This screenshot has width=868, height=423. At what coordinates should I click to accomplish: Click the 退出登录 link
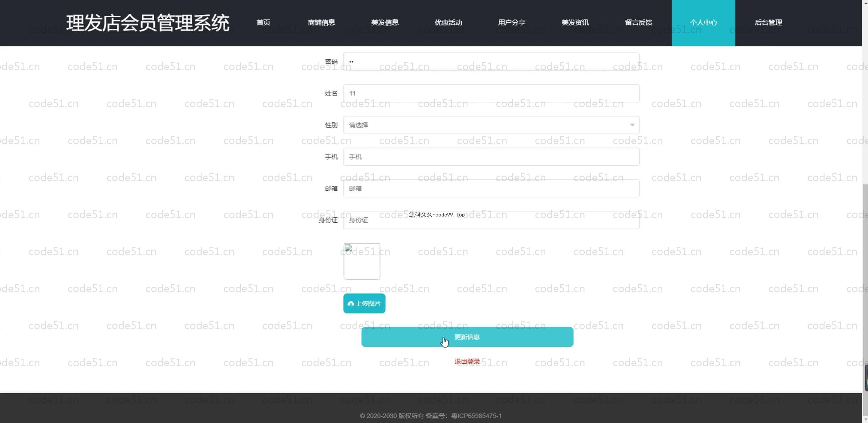(467, 361)
